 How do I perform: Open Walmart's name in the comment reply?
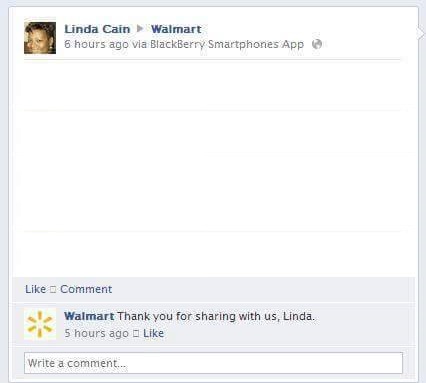(89, 316)
